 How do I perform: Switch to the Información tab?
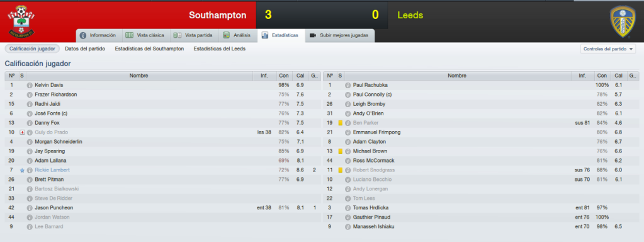99,35
